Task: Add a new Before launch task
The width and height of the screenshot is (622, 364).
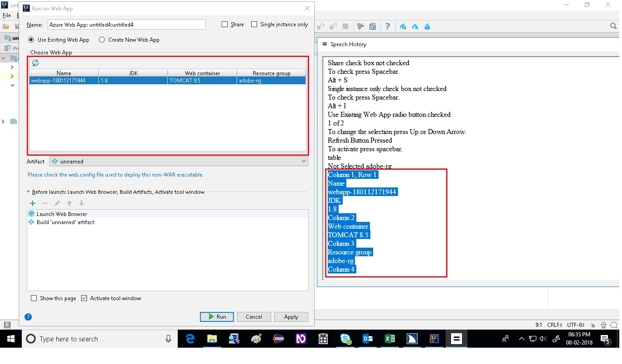Action: (x=32, y=203)
